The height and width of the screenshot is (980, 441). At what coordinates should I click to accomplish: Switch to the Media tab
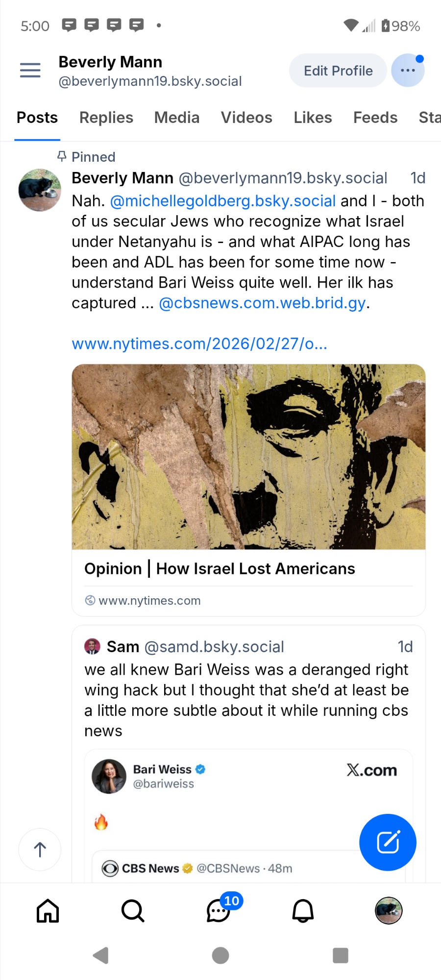pos(177,118)
